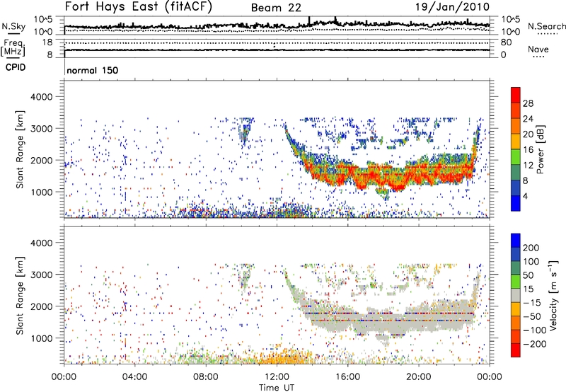
Task: Click the 'normal 150' CPID text
Action: click(x=93, y=70)
